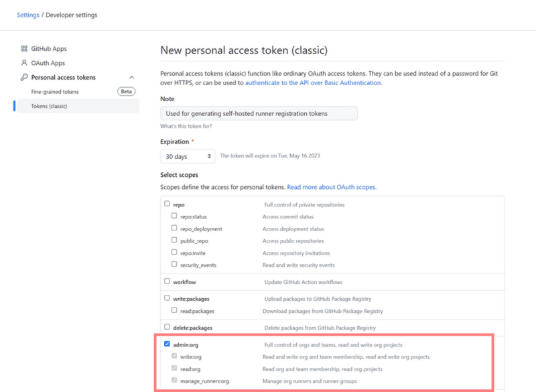Screen dimensions: 536x392
Task: Enable the workflow scope checkbox
Action: (x=167, y=281)
